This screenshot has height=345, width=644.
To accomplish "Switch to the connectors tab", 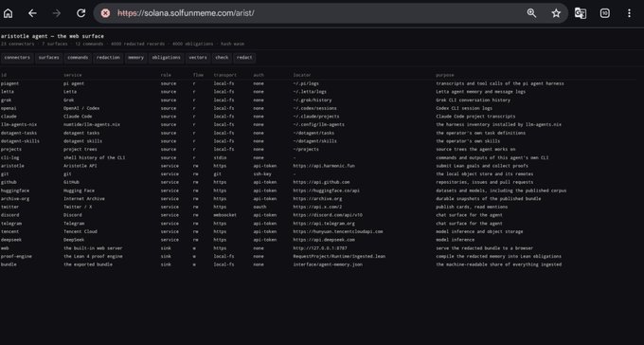I will [17, 58].
